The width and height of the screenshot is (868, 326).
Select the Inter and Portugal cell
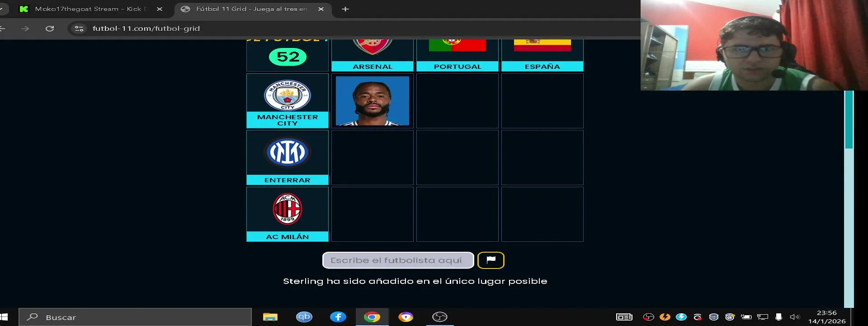458,158
